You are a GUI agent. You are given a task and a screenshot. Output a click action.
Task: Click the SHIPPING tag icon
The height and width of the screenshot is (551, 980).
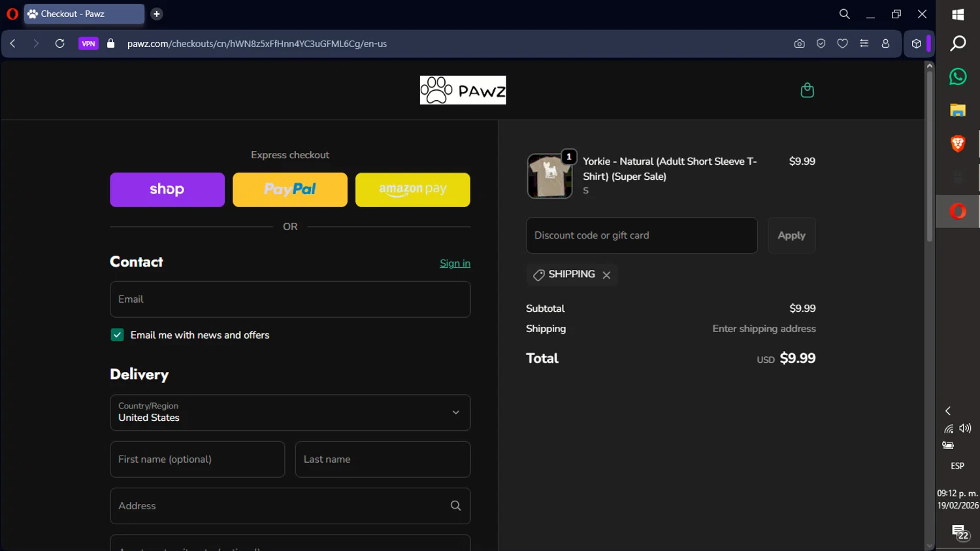tap(539, 275)
